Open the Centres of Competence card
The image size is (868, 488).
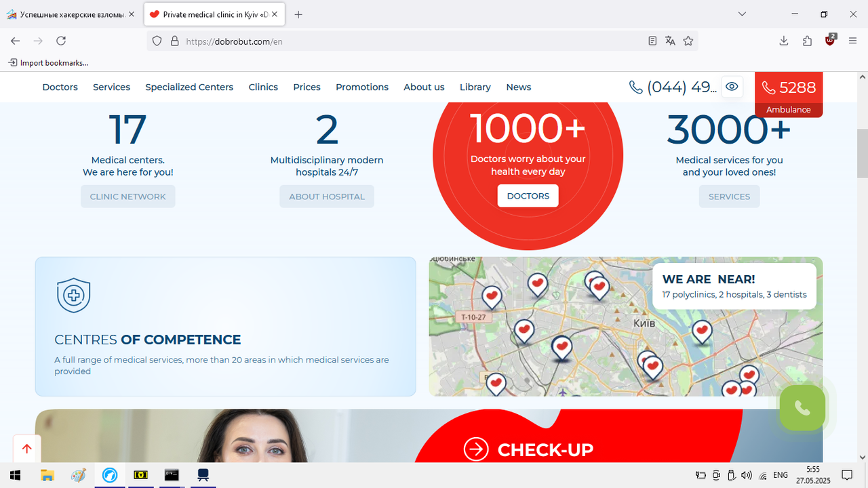coord(225,327)
